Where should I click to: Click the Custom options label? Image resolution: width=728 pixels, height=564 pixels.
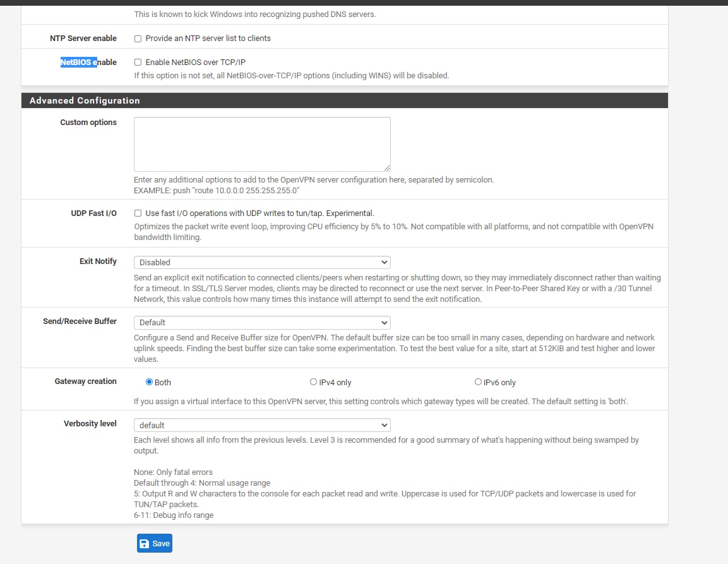tap(88, 122)
